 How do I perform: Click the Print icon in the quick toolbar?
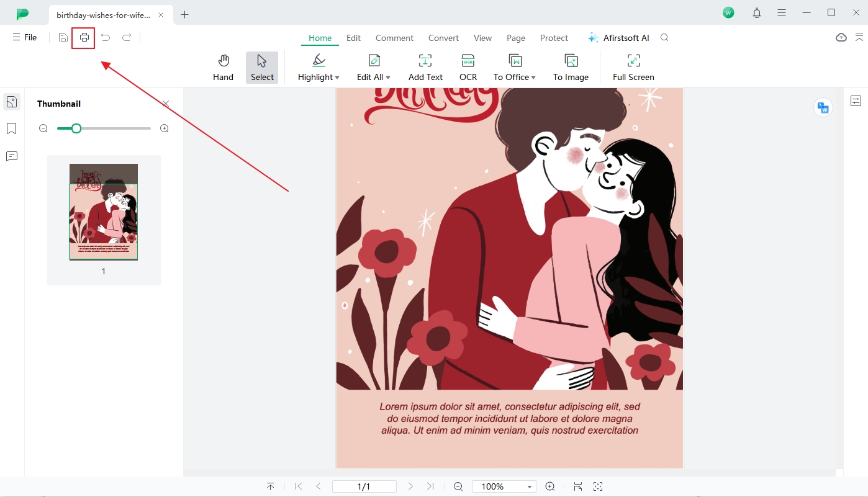pyautogui.click(x=84, y=38)
